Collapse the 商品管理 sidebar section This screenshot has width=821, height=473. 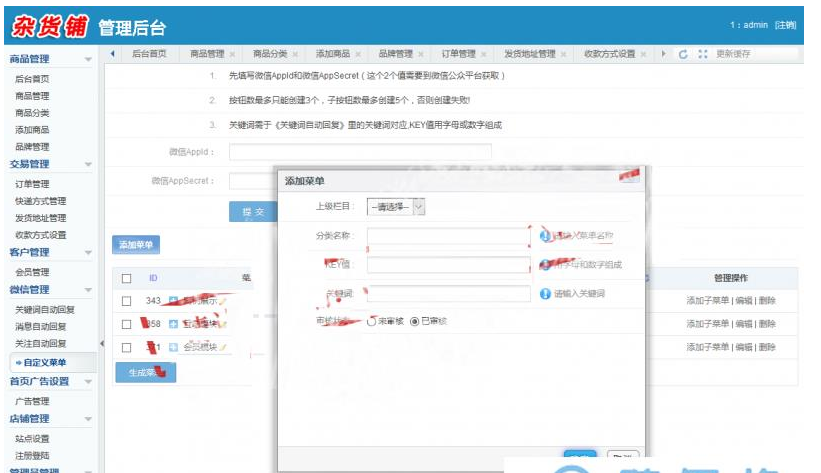pos(88,60)
